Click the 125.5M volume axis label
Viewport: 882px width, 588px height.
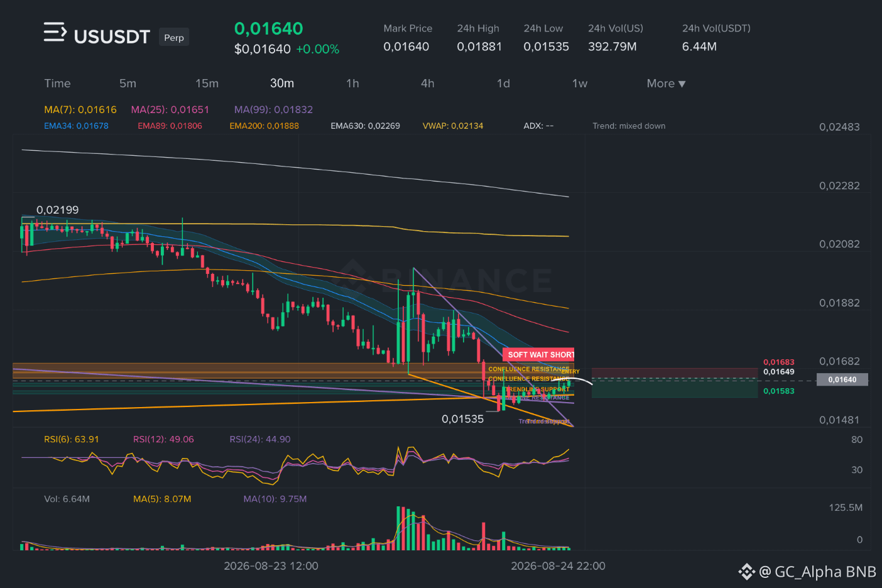point(846,508)
